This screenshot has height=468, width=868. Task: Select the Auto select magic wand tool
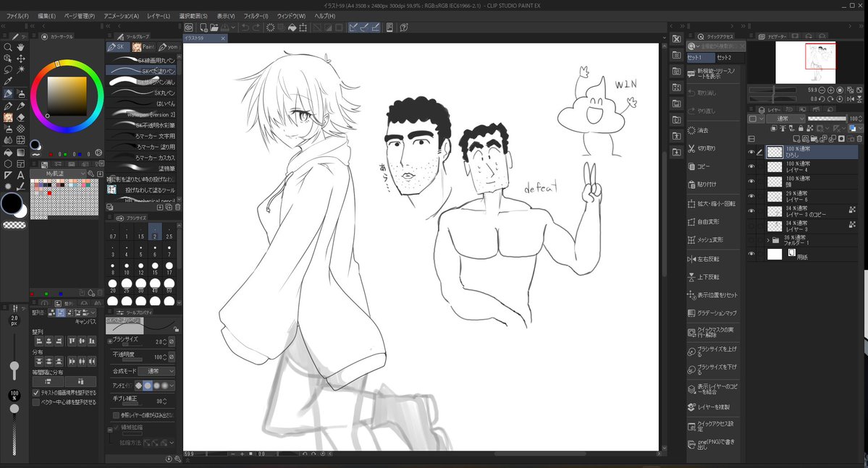pos(21,69)
